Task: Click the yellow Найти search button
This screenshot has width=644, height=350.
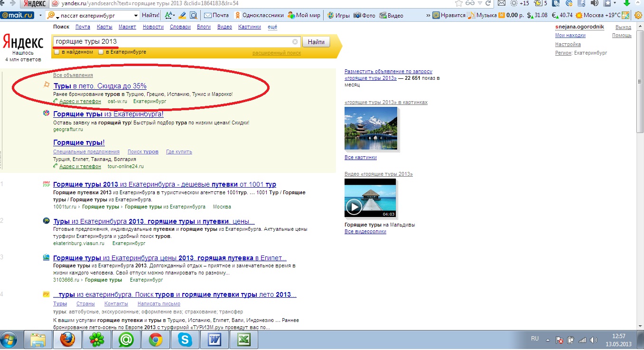Action: click(316, 42)
